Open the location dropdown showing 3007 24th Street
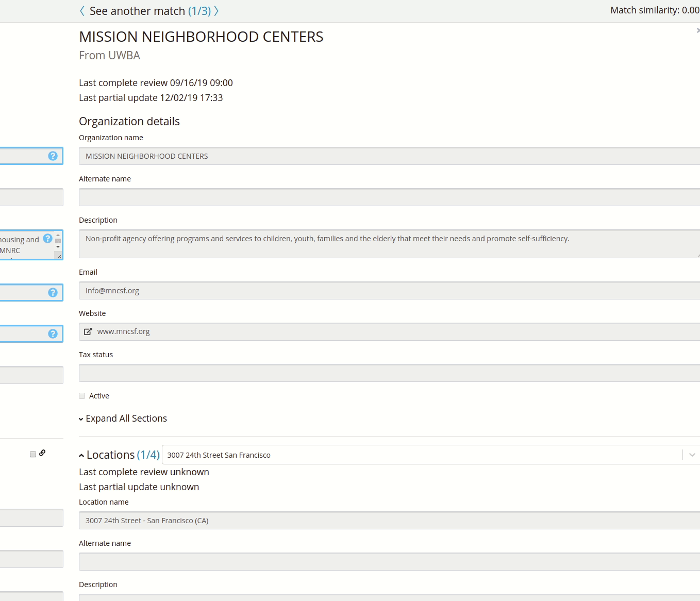This screenshot has width=700, height=601. click(x=431, y=455)
